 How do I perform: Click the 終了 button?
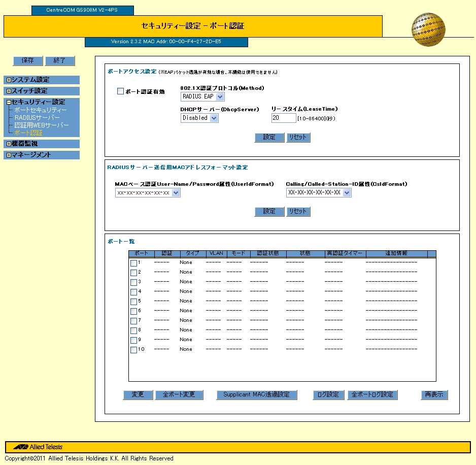60,60
